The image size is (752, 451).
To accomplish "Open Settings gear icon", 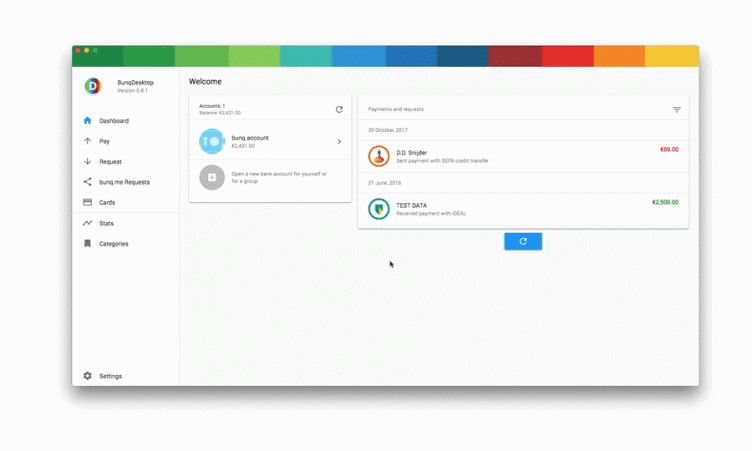I will 88,376.
